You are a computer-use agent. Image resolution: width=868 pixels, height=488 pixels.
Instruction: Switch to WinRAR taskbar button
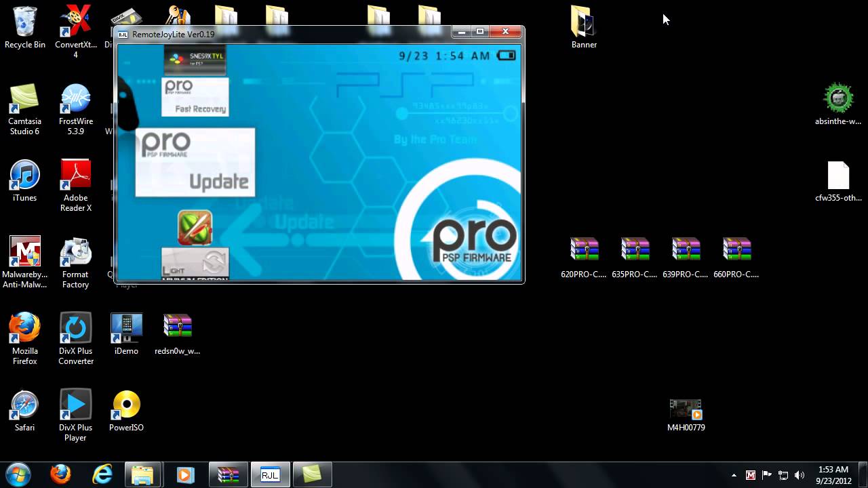point(229,474)
